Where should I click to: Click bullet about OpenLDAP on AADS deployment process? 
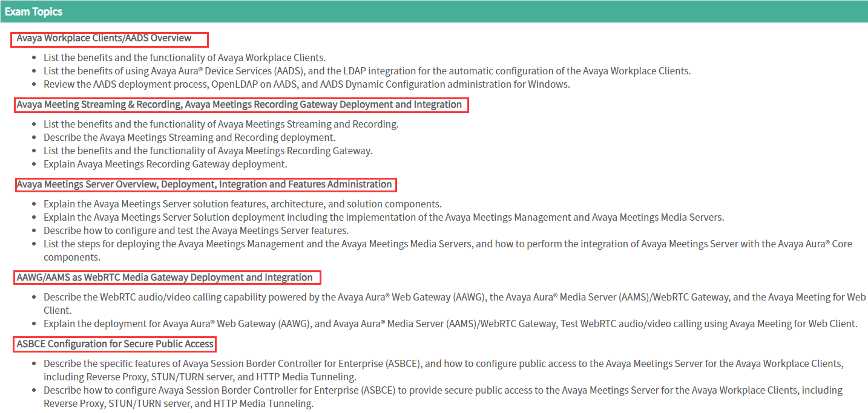point(307,84)
